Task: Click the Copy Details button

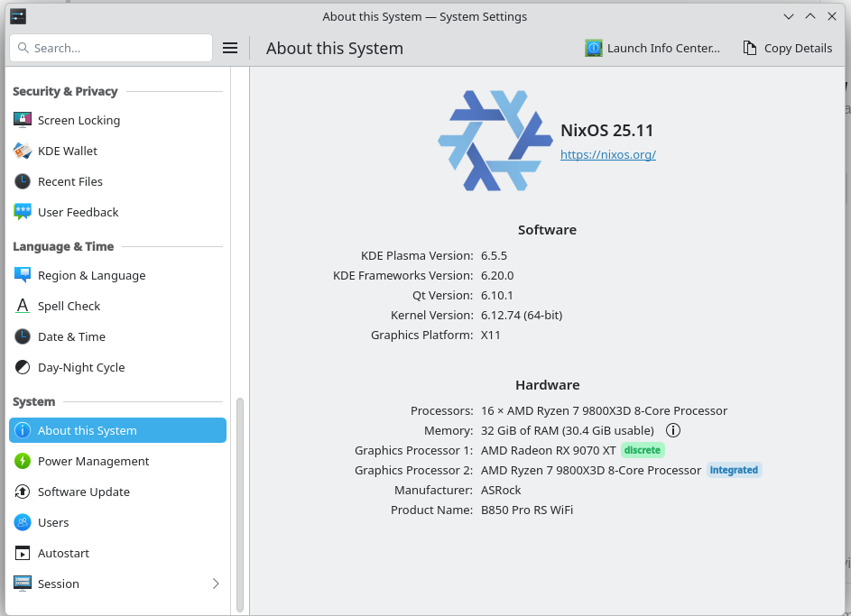Action: [x=787, y=48]
